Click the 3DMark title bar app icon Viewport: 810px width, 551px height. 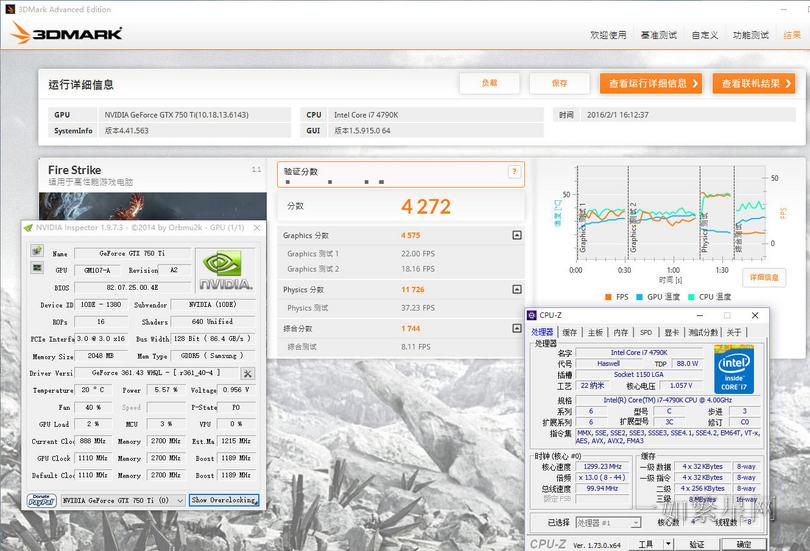[9, 9]
